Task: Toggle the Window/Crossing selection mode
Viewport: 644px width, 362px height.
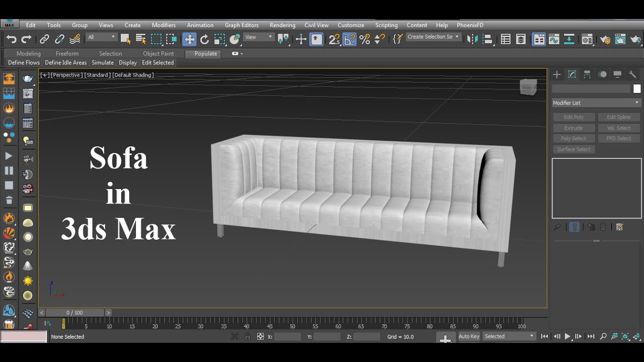Action: [x=172, y=39]
